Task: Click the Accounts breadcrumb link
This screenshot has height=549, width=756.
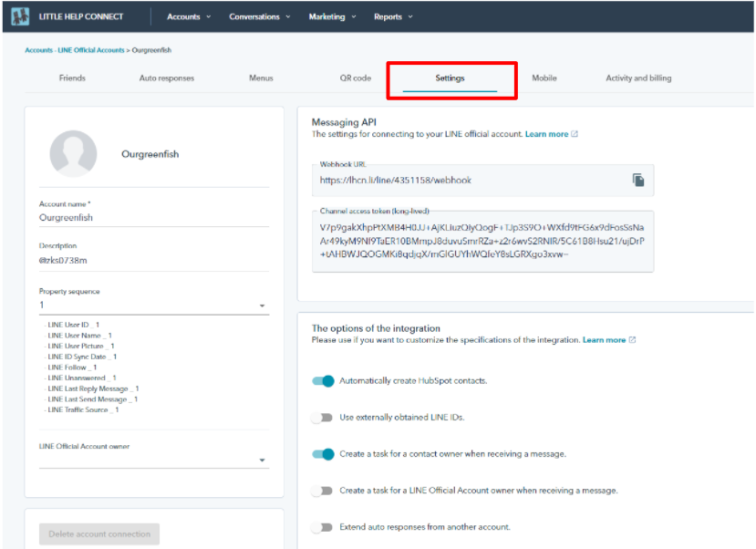Action: (38, 50)
